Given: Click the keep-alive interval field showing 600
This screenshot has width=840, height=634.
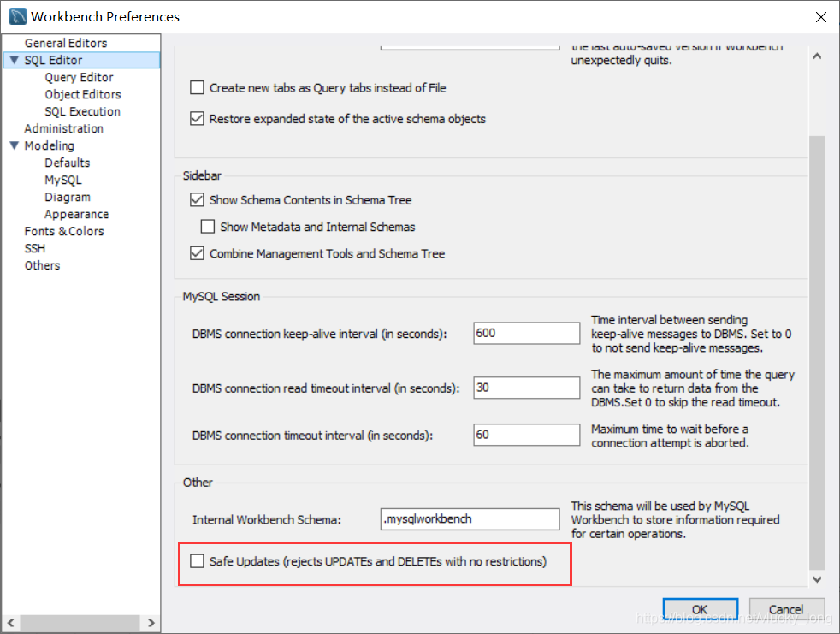Looking at the screenshot, I should click(x=527, y=333).
